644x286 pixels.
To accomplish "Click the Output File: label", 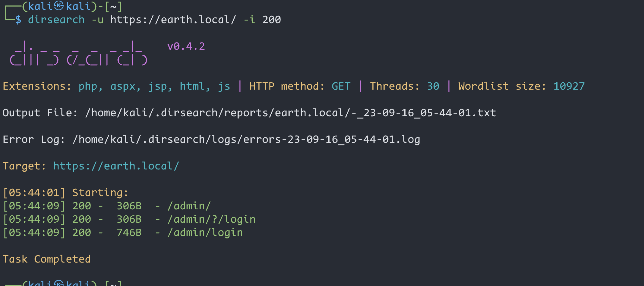I will (x=40, y=113).
